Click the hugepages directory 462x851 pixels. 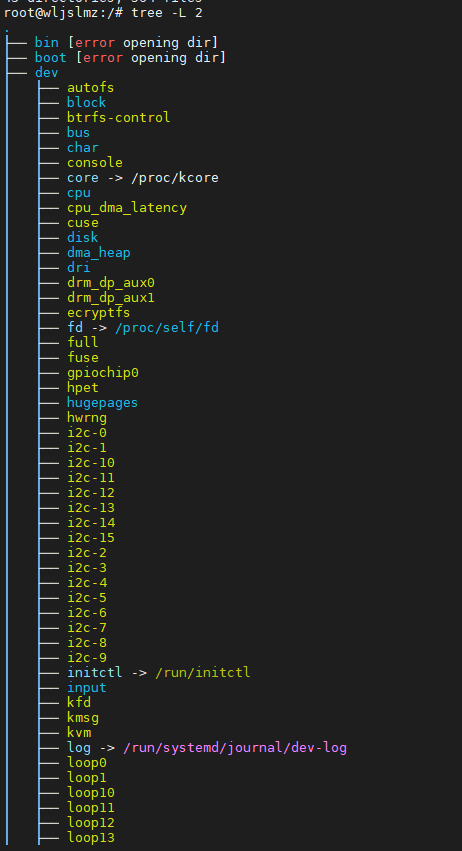(103, 403)
